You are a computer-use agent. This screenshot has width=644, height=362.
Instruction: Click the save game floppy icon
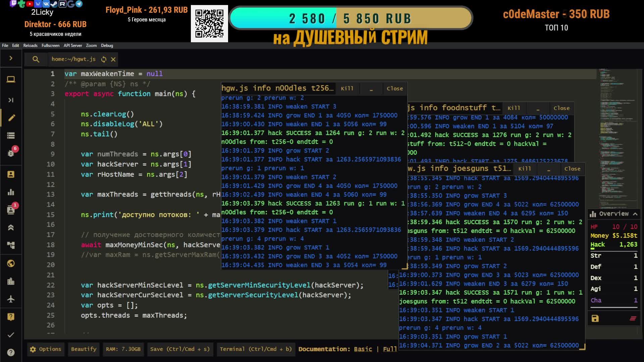click(x=595, y=318)
